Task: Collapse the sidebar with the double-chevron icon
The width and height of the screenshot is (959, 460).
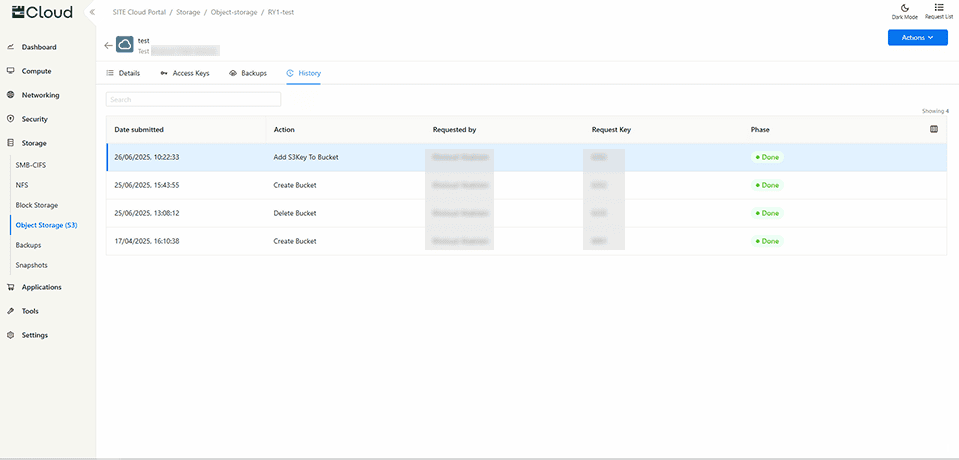Action: 92,12
